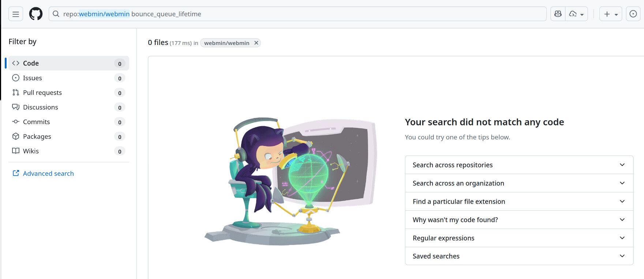Open the issues icon in header
The height and width of the screenshot is (279, 644).
(633, 14)
